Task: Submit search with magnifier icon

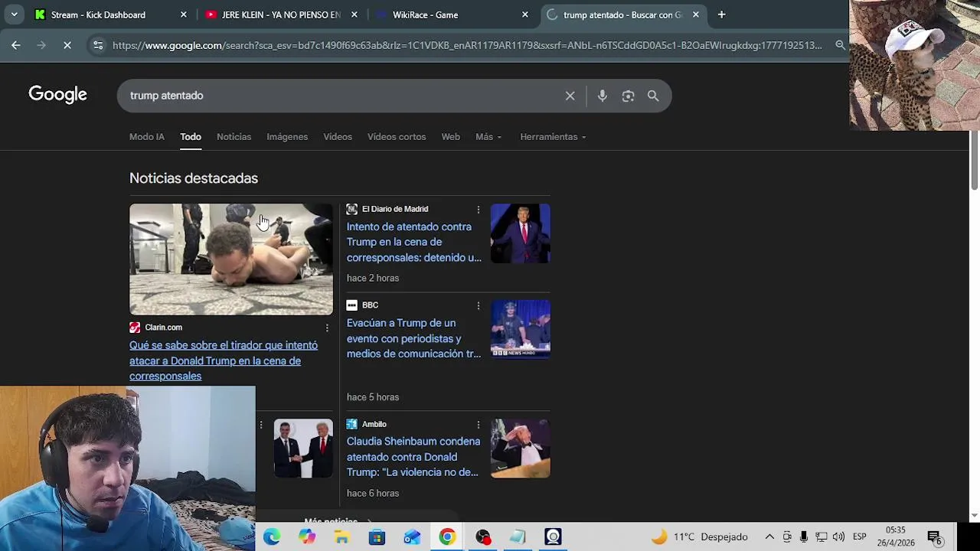Action: click(653, 96)
